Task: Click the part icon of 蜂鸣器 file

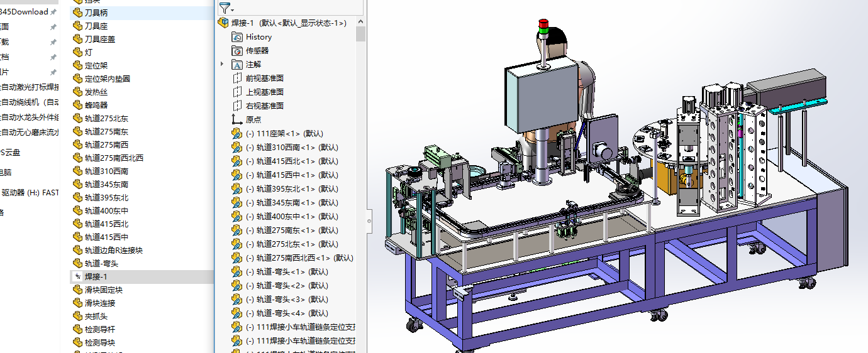Action: coord(78,105)
